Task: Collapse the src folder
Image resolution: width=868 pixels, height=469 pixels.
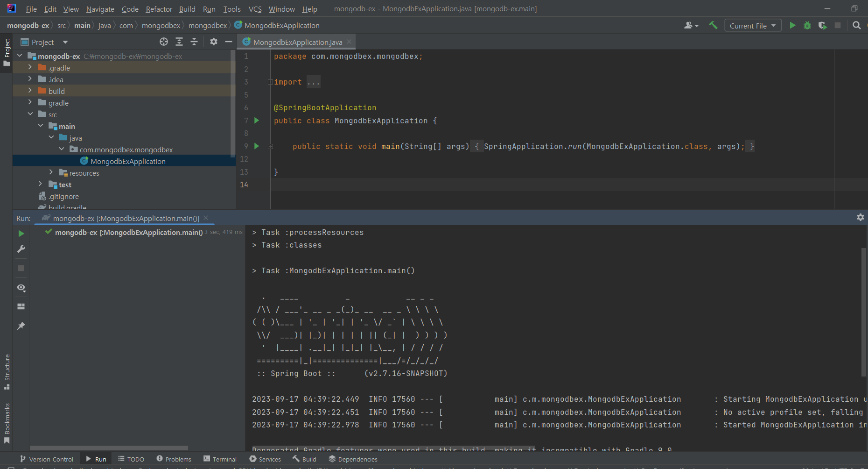Action: 30,114
